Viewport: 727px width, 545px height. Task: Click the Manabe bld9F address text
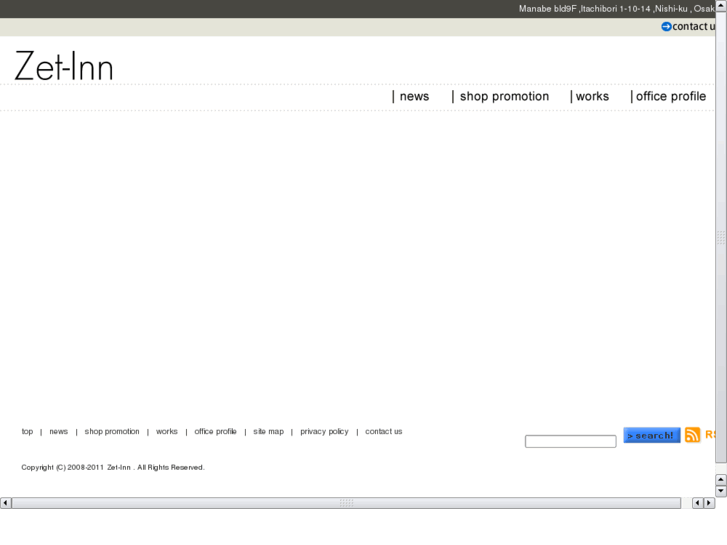(617, 9)
